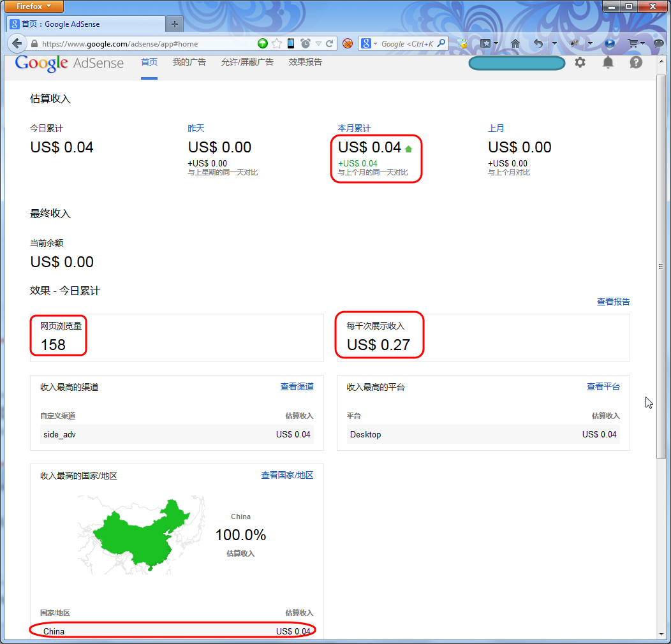Screen dimensions: 671x644
Task: Switch to the 首页 navigation tab
Action: (x=149, y=62)
